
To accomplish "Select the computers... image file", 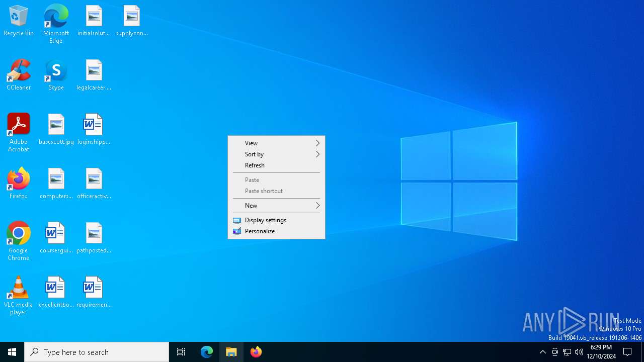I will (56, 184).
